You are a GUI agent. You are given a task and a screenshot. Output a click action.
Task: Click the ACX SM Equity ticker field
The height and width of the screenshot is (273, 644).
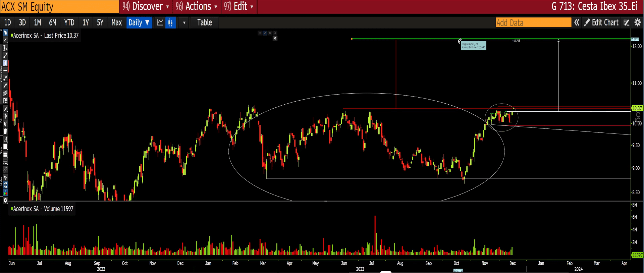60,6
